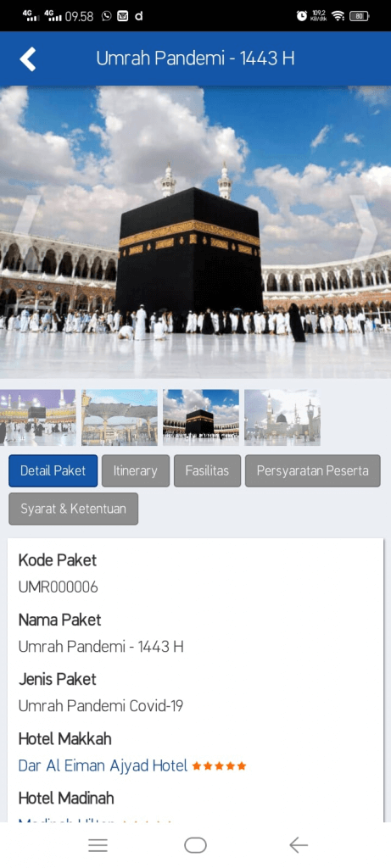Select first thumbnail of Kaaba at dusk
This screenshot has height=868, width=391.
(x=37, y=417)
